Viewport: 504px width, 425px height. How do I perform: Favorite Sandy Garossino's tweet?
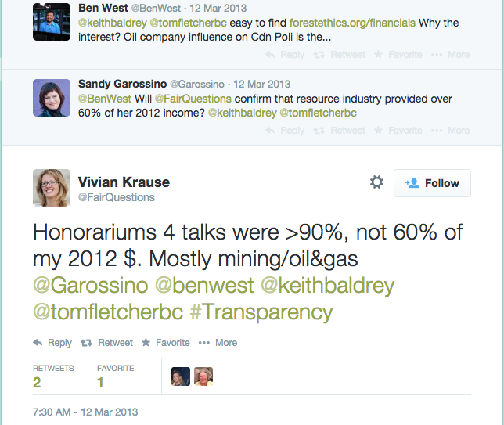coord(398,131)
